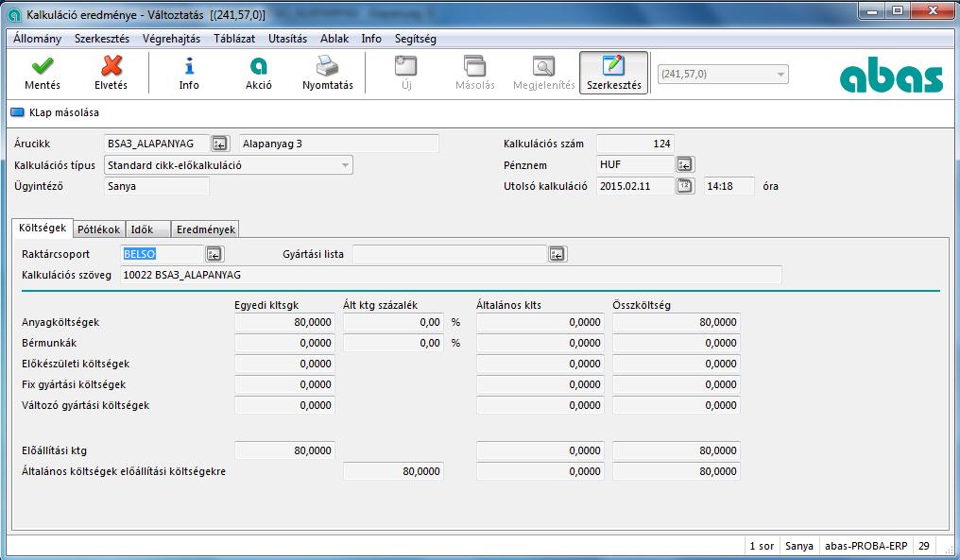Open the Info toolbar icon
The image size is (960, 560).
189,65
